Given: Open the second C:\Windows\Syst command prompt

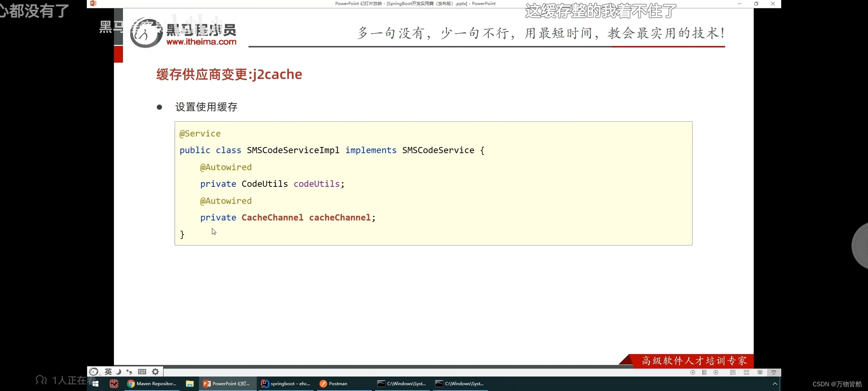Looking at the screenshot, I should (460, 383).
